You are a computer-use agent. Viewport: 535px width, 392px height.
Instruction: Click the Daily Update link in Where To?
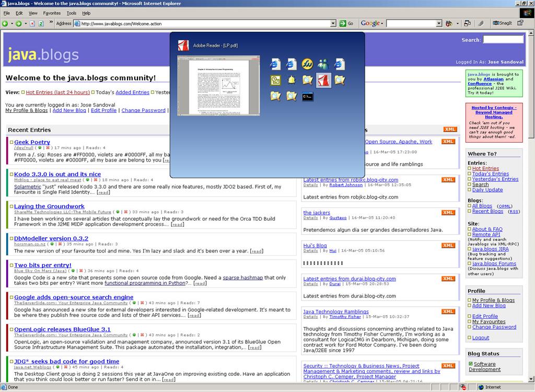487,190
